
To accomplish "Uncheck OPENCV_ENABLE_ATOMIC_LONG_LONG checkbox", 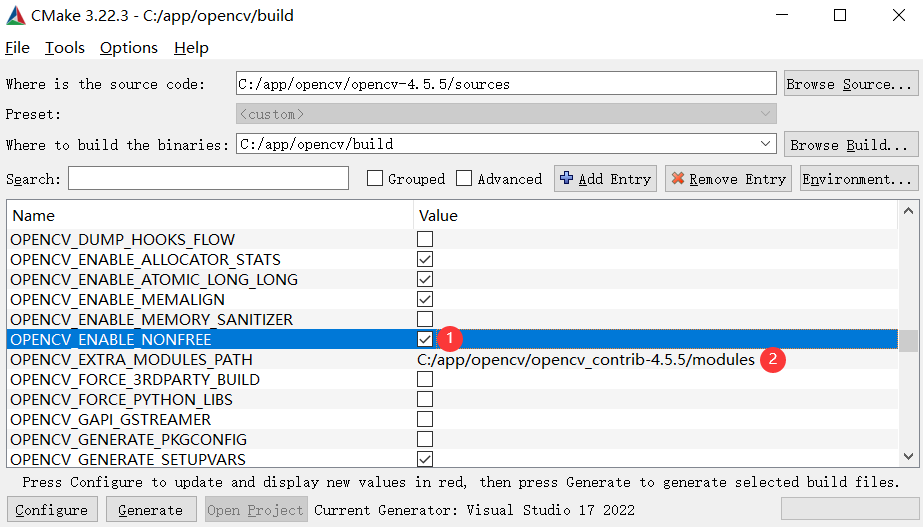I will pos(425,279).
